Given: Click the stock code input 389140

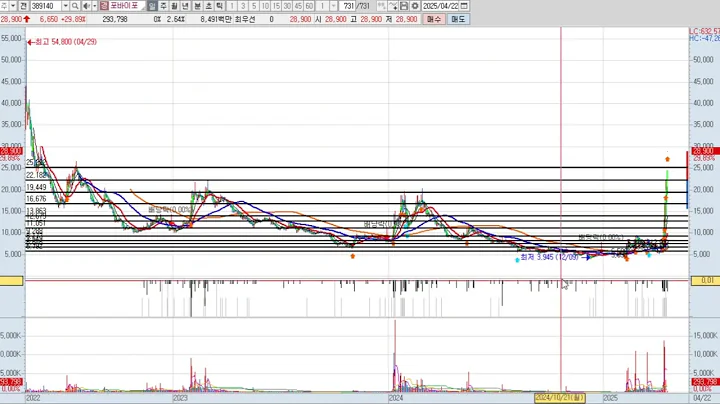Looking at the screenshot, I should click(x=46, y=6).
